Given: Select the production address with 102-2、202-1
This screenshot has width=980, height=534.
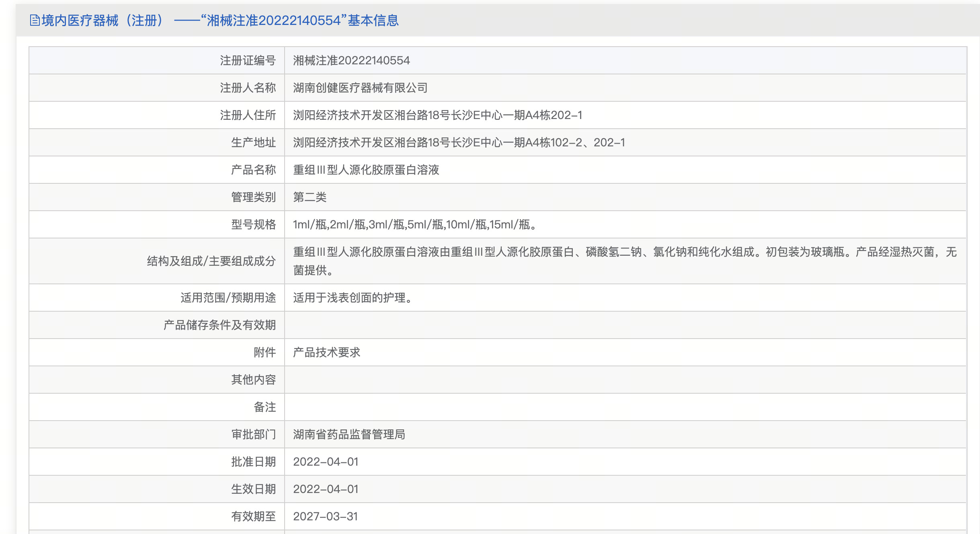Looking at the screenshot, I should tap(459, 142).
